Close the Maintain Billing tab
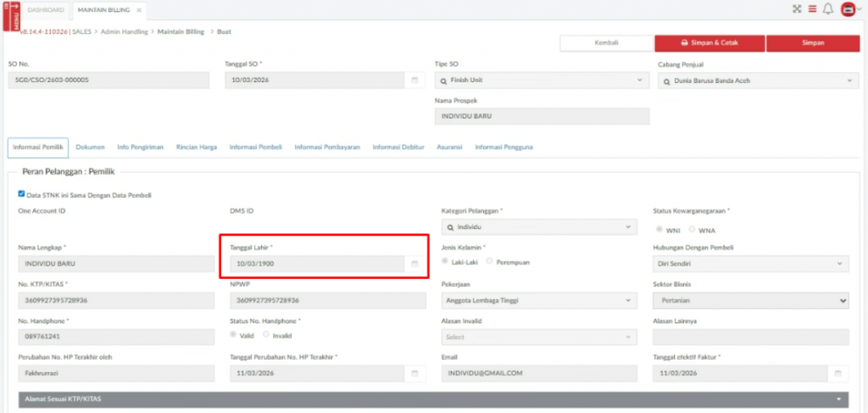 [x=138, y=10]
